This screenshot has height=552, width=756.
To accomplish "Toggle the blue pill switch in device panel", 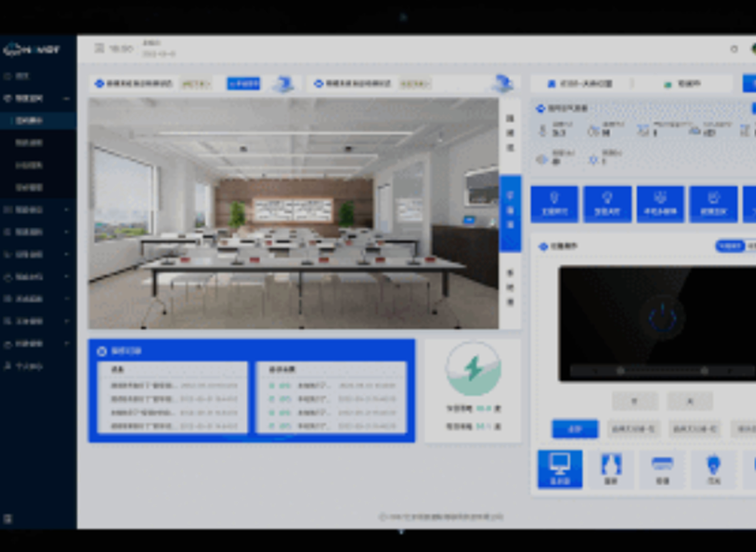I will [730, 246].
